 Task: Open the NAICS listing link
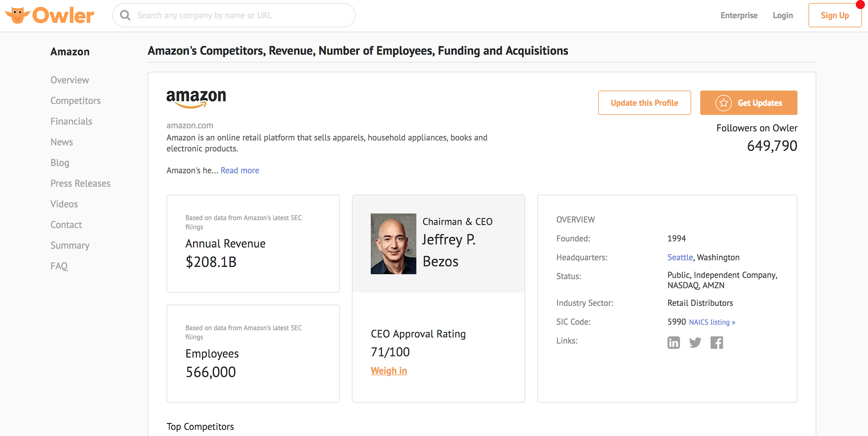712,322
